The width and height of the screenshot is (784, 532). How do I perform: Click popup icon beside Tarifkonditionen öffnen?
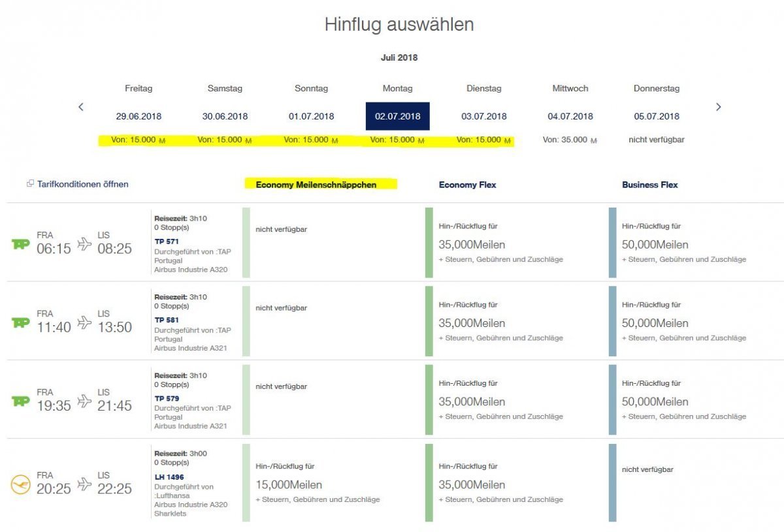click(x=30, y=184)
